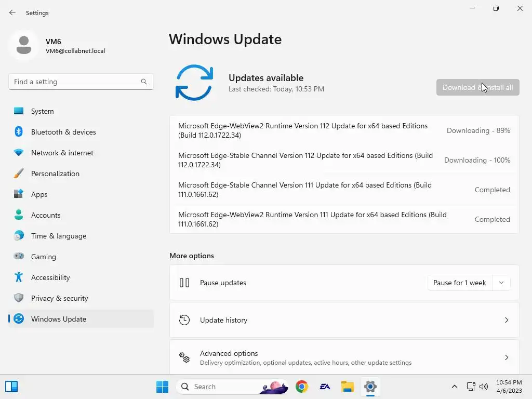The width and height of the screenshot is (532, 399).
Task: Expand the Pause for 1 week dropdown arrow
Action: pos(501,283)
